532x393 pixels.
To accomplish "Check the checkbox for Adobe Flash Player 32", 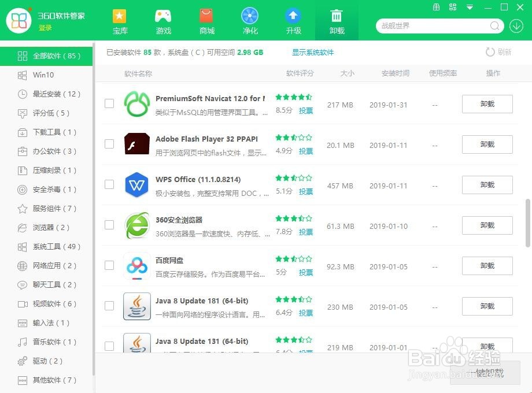I will click(x=109, y=144).
